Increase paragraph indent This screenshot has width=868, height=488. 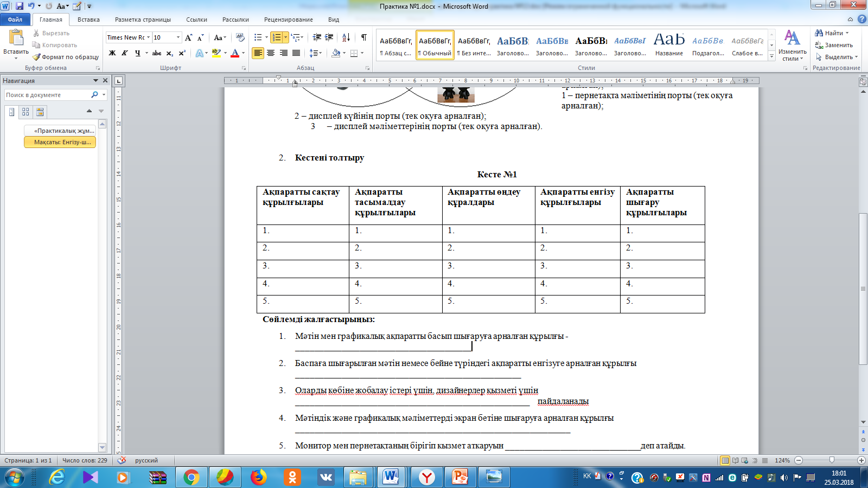tap(329, 37)
